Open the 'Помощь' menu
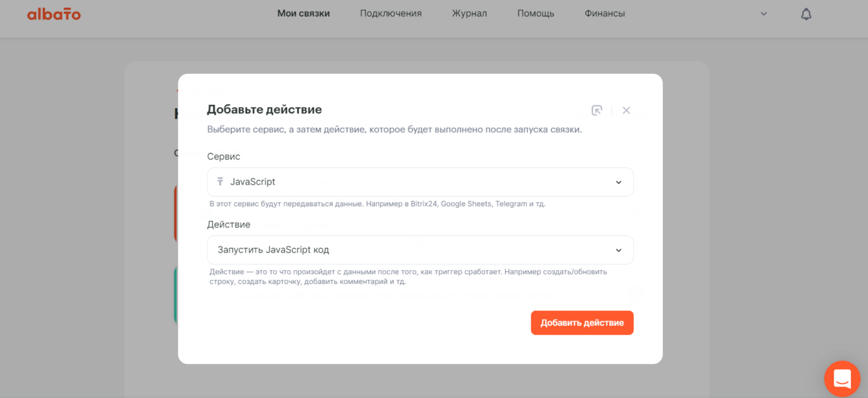The image size is (868, 398). tap(535, 14)
